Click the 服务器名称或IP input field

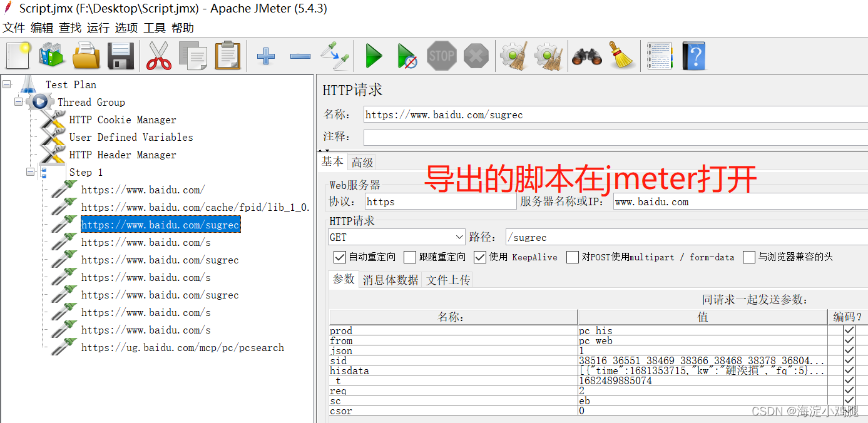pos(740,201)
